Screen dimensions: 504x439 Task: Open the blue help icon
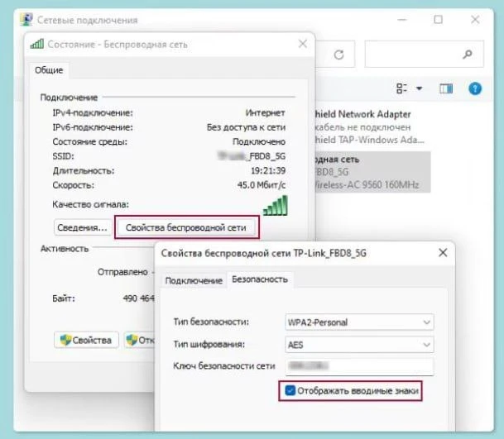(475, 88)
